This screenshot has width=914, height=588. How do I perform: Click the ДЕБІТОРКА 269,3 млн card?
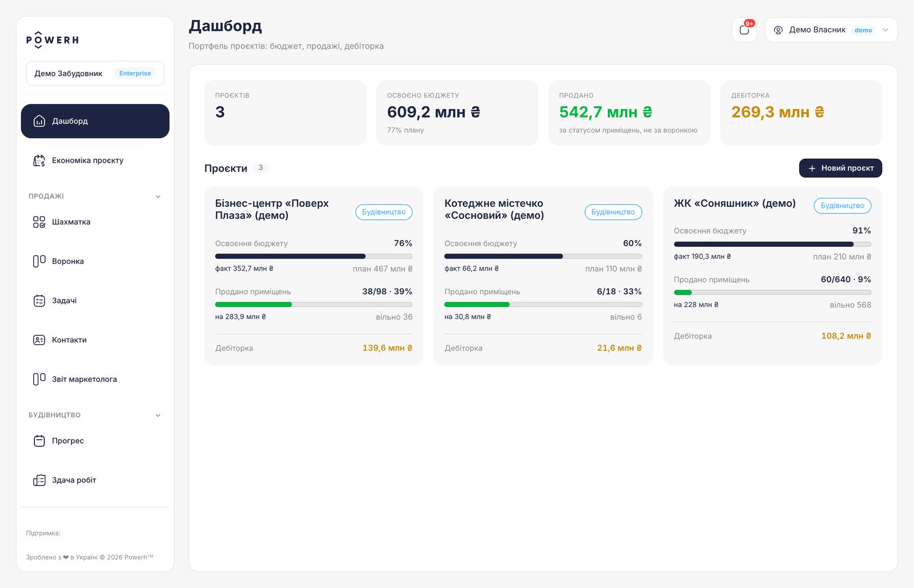click(801, 113)
